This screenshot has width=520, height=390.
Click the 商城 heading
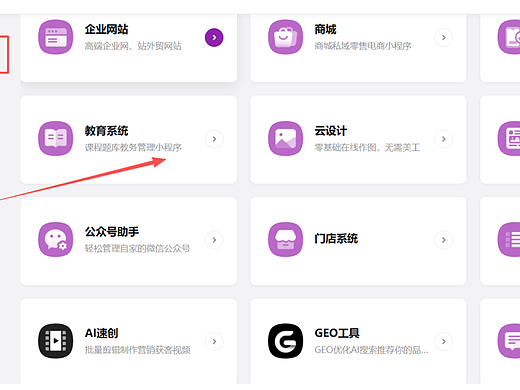pos(325,29)
